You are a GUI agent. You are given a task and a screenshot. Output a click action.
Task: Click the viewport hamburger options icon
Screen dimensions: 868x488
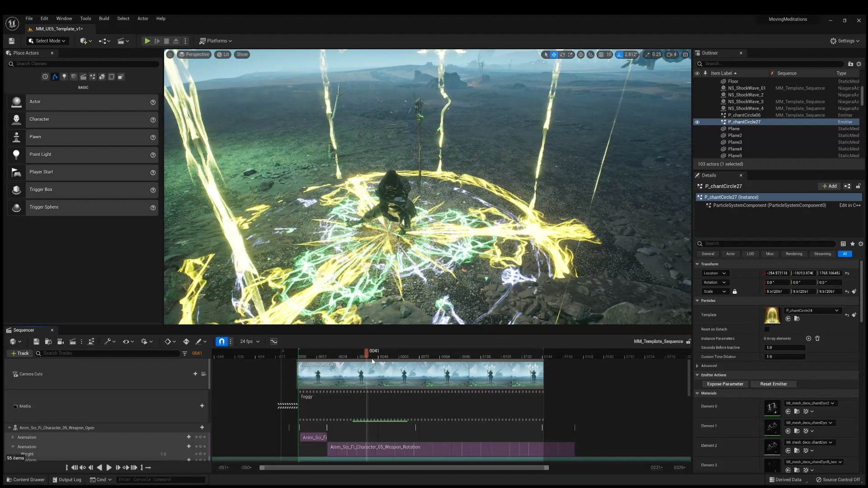170,55
